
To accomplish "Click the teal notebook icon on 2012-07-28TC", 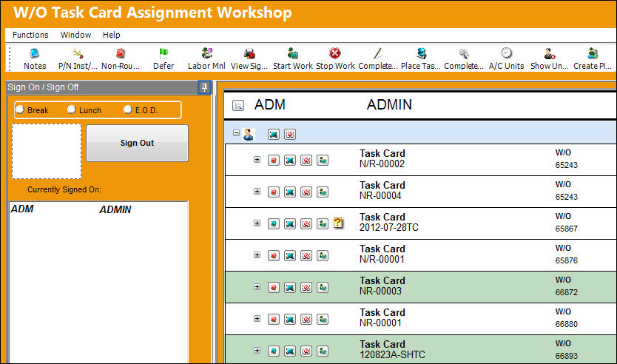I will (274, 224).
